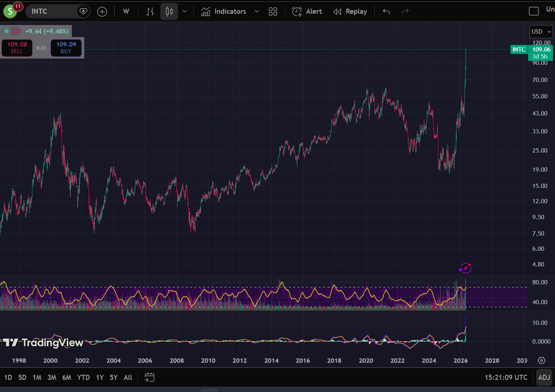Select the 1M time range
Screen dimensions: 555x392
[37, 377]
